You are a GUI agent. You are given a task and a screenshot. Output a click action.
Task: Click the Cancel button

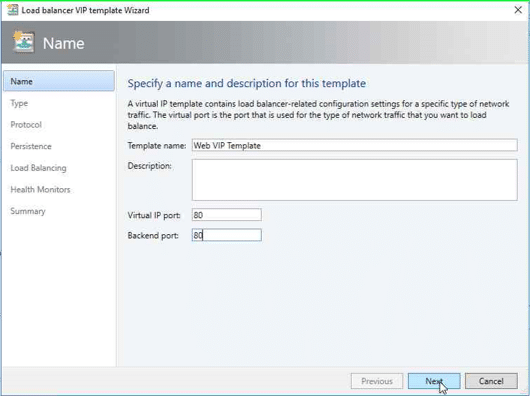click(x=491, y=381)
